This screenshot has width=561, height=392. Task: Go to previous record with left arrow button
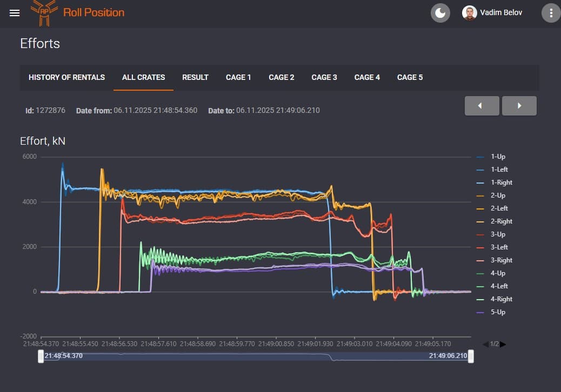(481, 106)
